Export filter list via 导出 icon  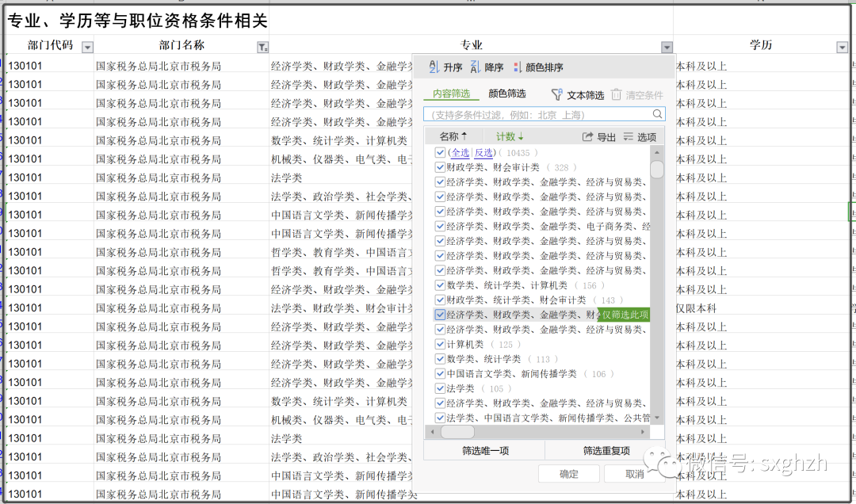588,137
